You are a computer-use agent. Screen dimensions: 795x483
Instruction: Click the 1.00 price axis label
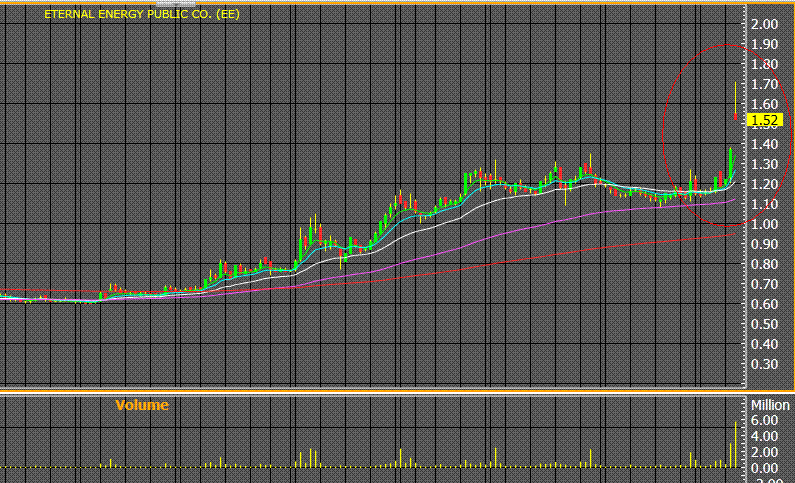click(765, 224)
